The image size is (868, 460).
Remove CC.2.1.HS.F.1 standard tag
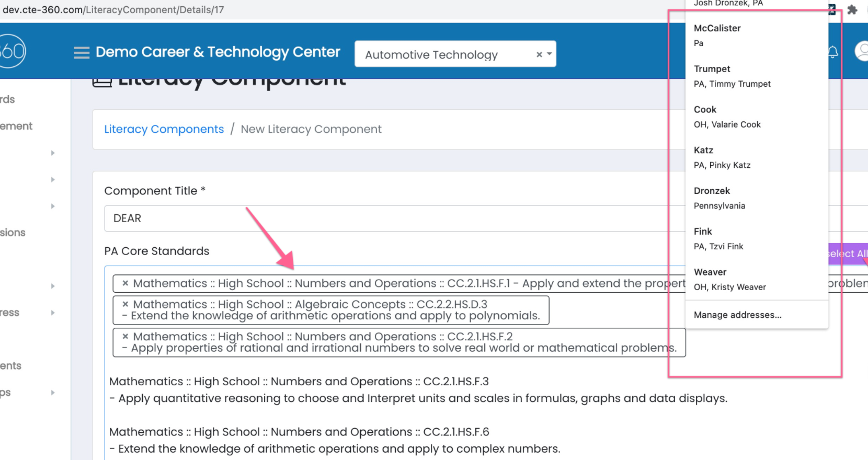pos(125,283)
